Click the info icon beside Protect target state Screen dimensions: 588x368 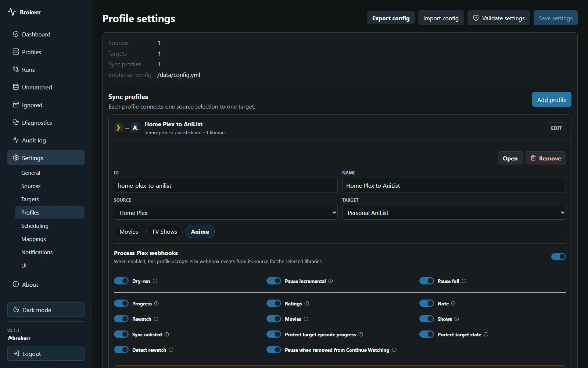tap(486, 334)
